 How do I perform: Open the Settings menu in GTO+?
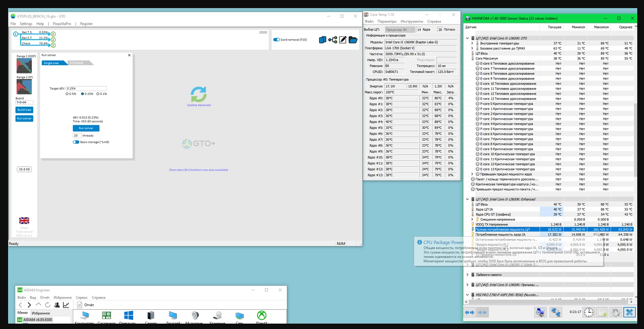pos(26,24)
